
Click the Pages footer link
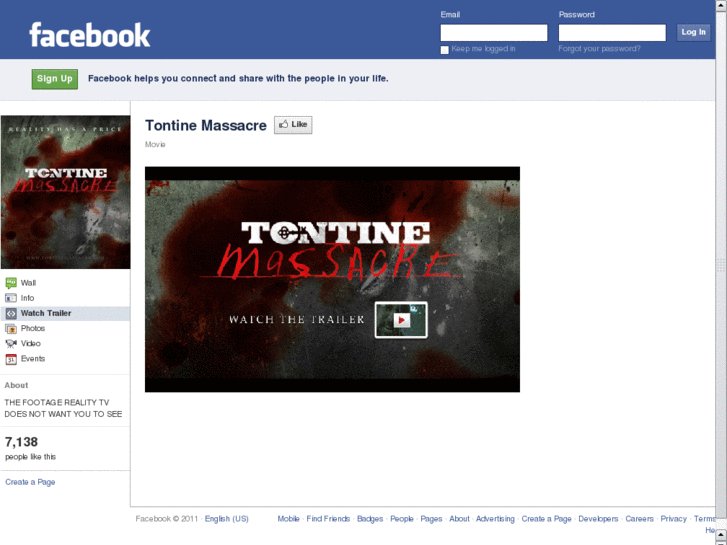tap(431, 519)
